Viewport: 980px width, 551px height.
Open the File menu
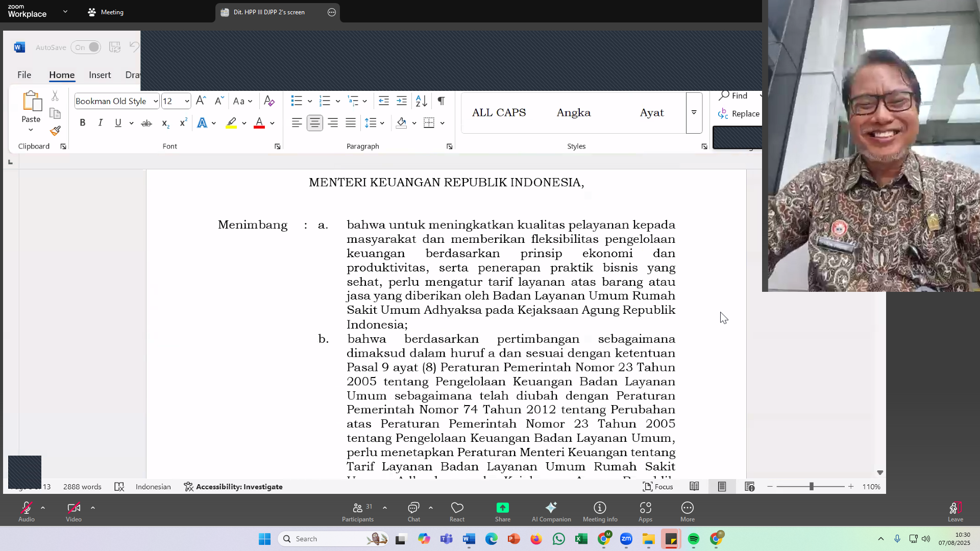(x=24, y=75)
